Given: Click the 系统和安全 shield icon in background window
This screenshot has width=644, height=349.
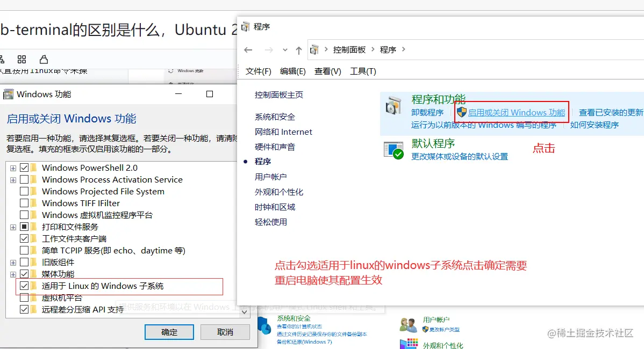Looking at the screenshot, I should [264, 325].
